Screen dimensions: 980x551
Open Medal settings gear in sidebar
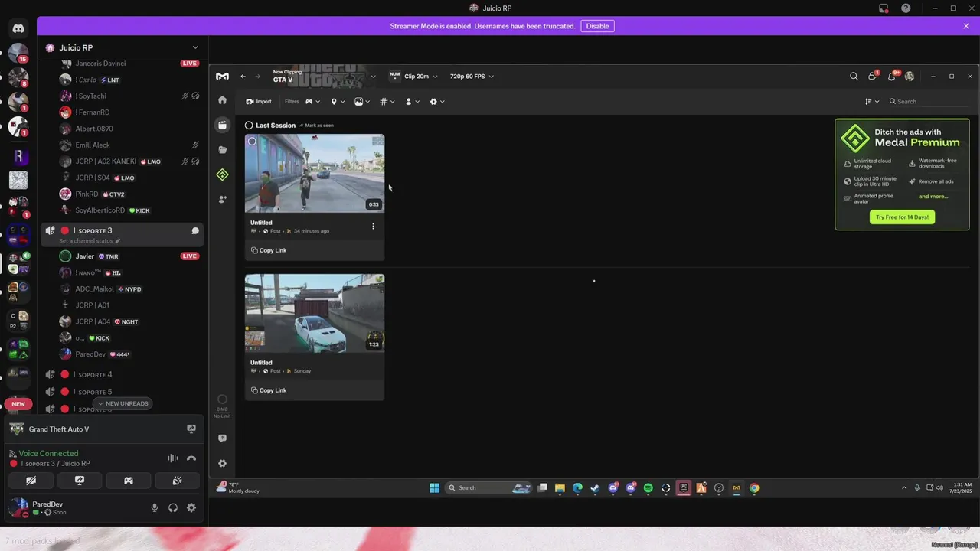click(222, 463)
